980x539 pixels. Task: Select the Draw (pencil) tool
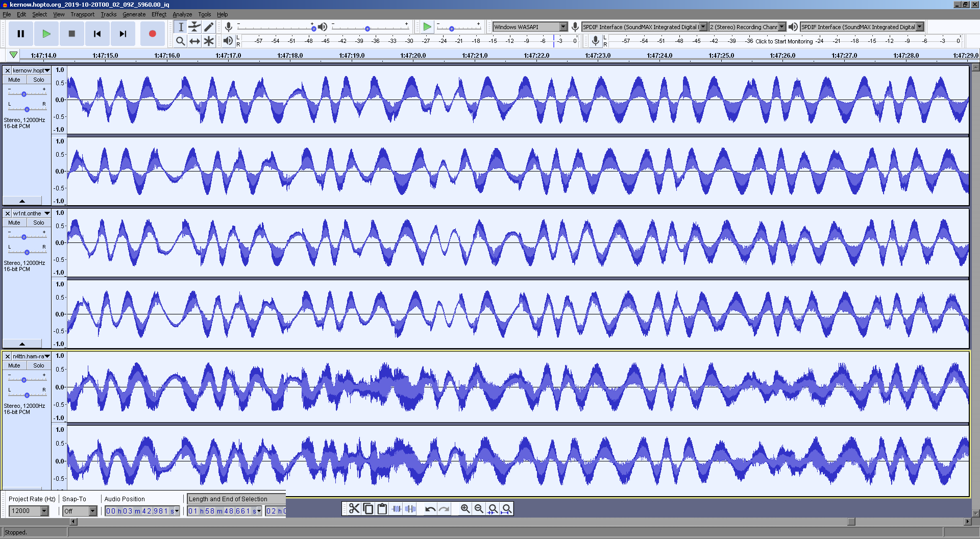pyautogui.click(x=209, y=27)
